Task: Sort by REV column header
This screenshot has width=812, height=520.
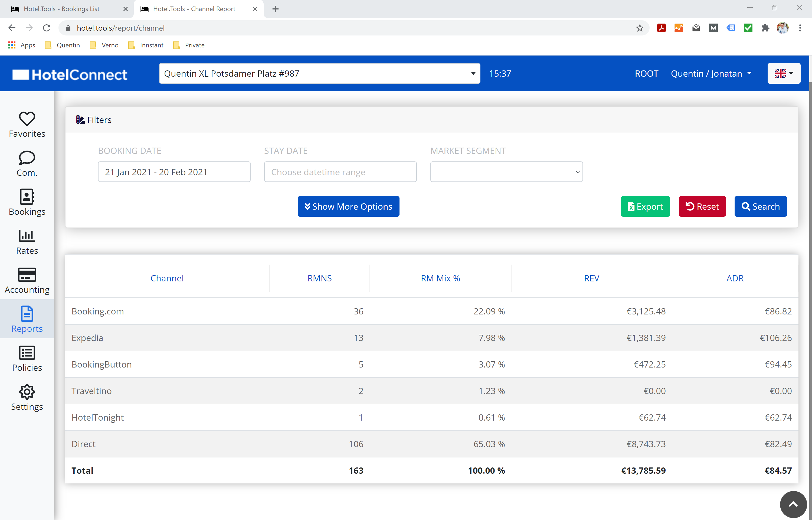Action: pyautogui.click(x=591, y=278)
